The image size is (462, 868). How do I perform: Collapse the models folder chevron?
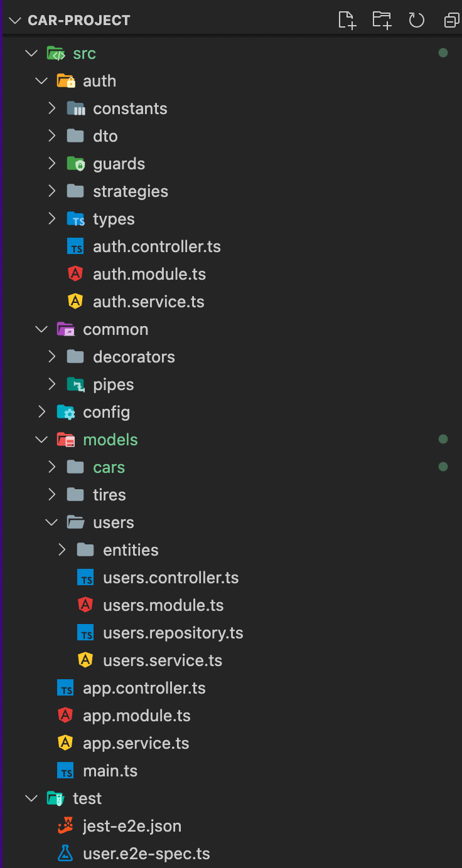tap(41, 440)
